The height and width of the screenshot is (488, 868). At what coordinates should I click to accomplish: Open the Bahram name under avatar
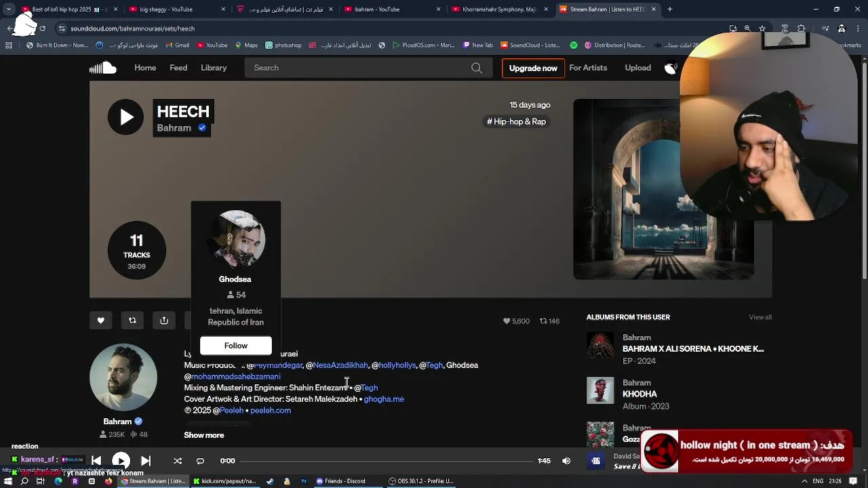117,422
